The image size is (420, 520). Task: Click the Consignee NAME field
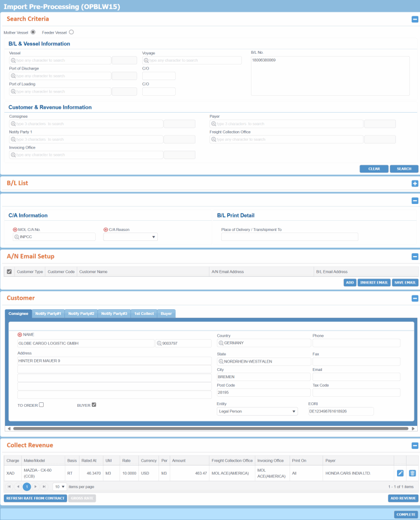click(x=86, y=343)
